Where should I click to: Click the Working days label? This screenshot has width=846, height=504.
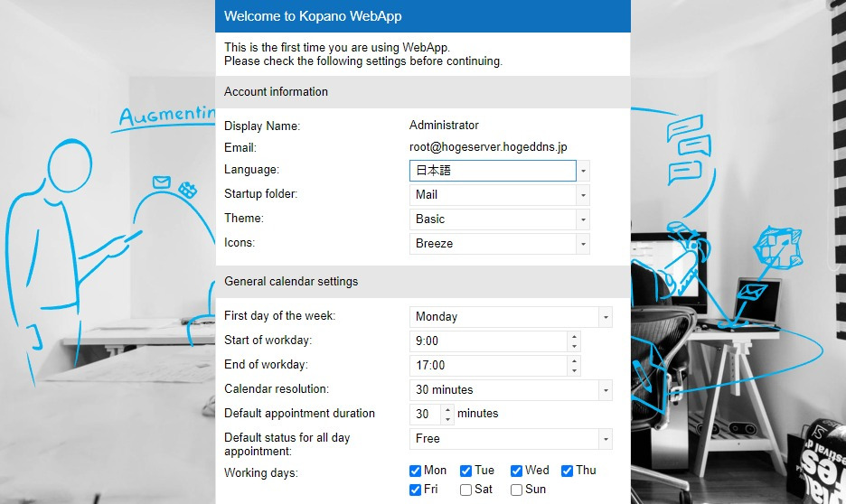pyautogui.click(x=261, y=473)
